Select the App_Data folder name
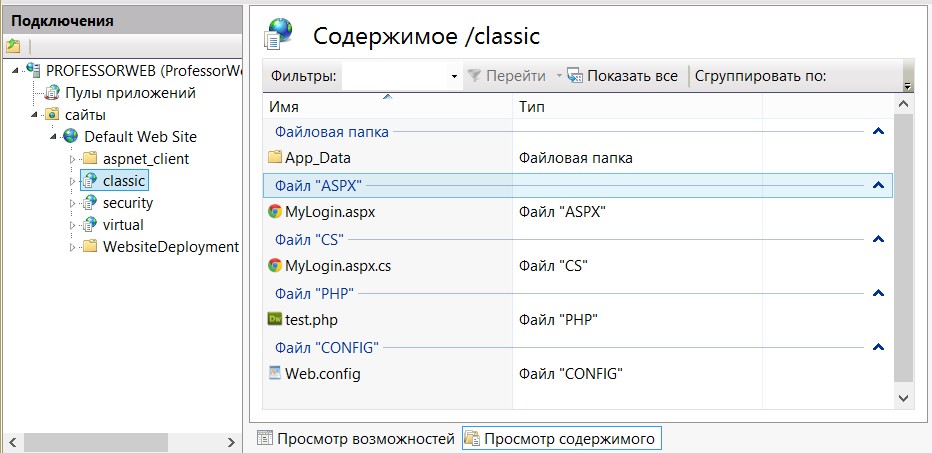 (317, 158)
